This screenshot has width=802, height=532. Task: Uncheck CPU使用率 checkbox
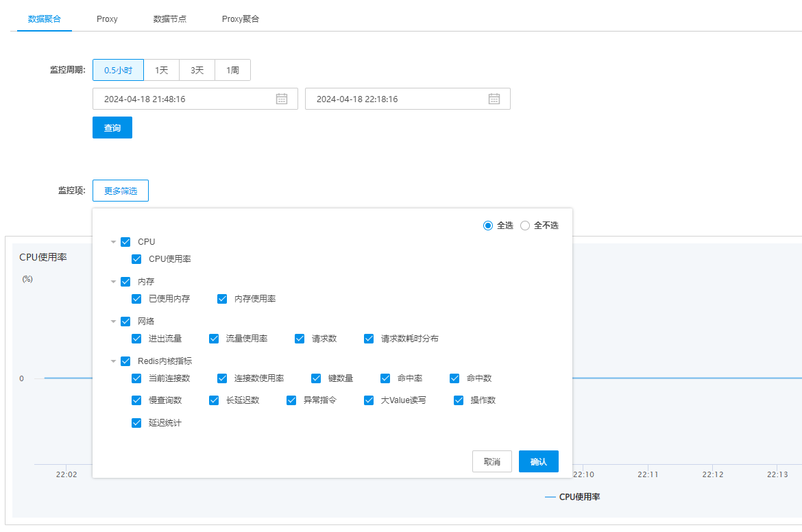(x=136, y=259)
